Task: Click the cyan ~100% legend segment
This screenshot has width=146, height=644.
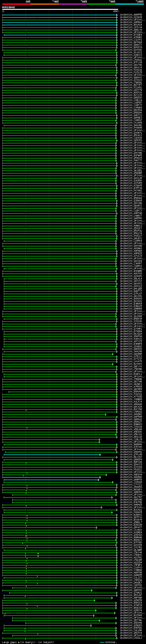Action: coord(130,4)
